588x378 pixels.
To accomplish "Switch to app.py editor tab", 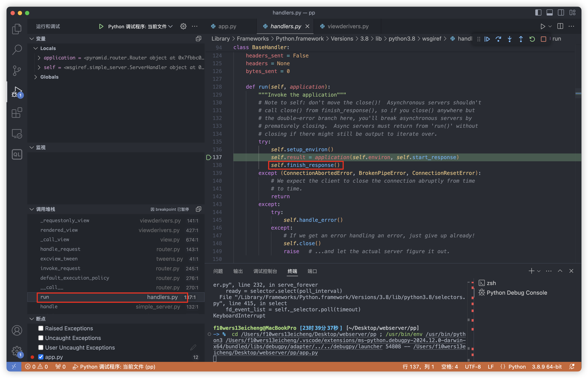I will [227, 26].
